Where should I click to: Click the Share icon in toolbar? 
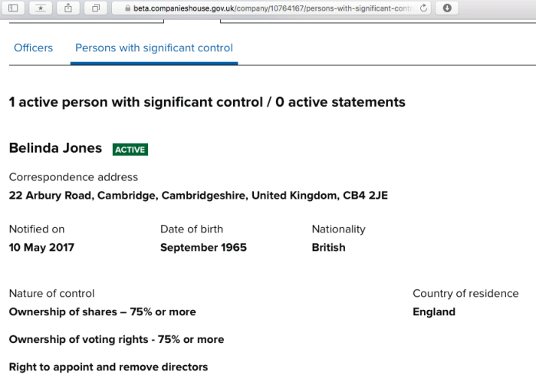(68, 8)
